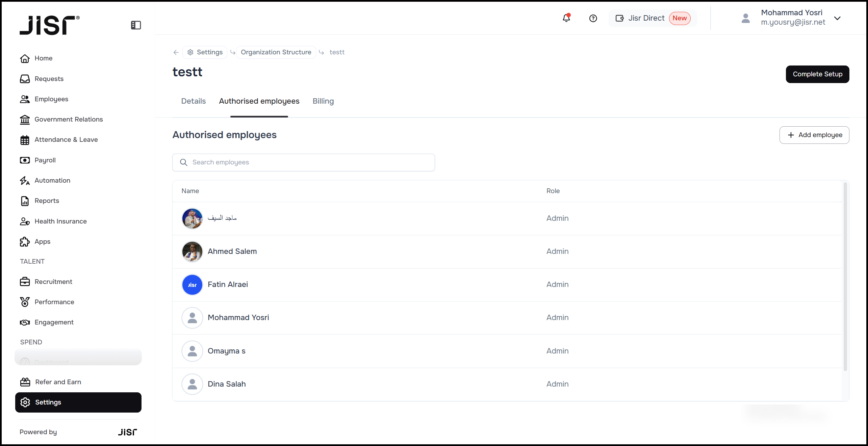Click Ahmed Salem's avatar thumbnail
Screen dimensions: 868x446
pos(192,252)
